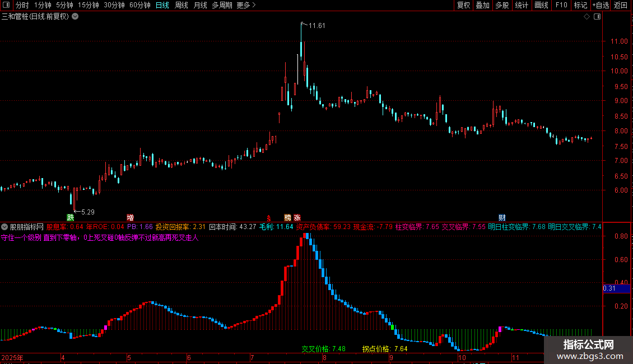Viewport: 633px width, 364px height.
Task: Click the red S marker icon
Action: click(x=268, y=218)
